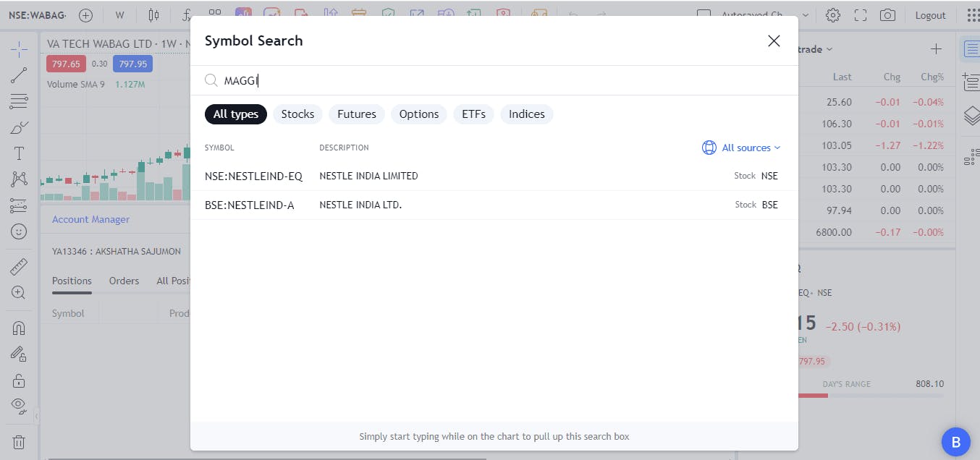This screenshot has width=980, height=460.
Task: Select the trend line drawing tool
Action: coord(19,75)
